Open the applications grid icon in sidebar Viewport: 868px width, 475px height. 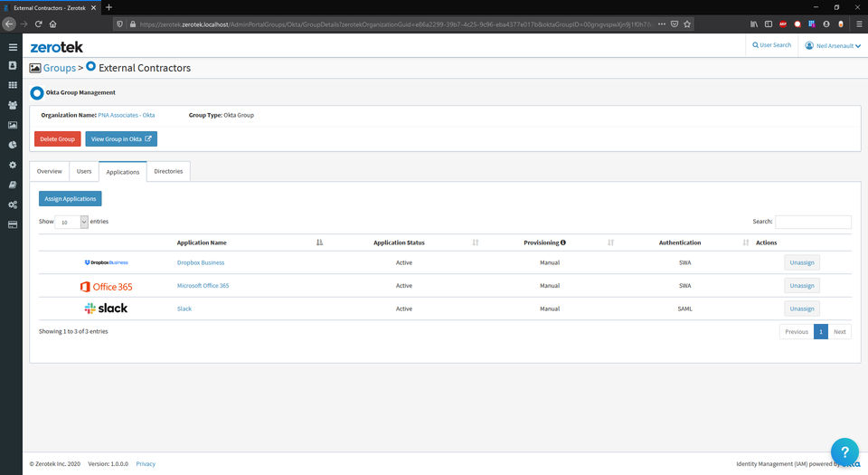click(x=13, y=85)
